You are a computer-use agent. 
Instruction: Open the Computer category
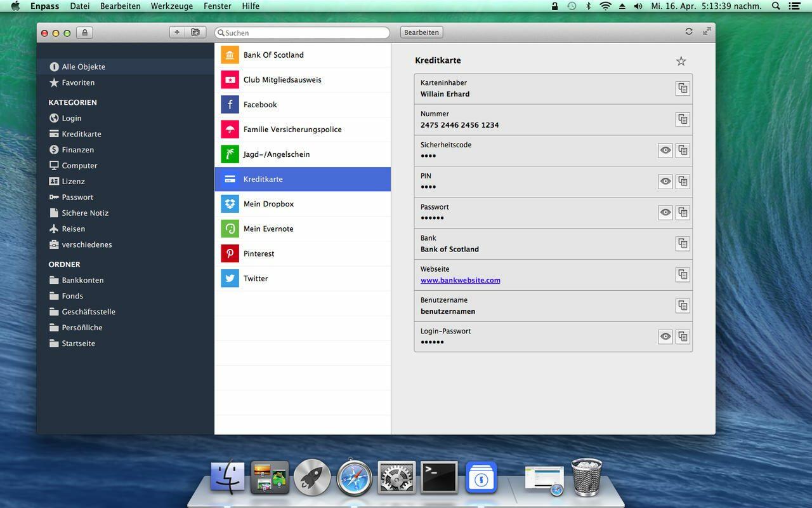click(126, 166)
